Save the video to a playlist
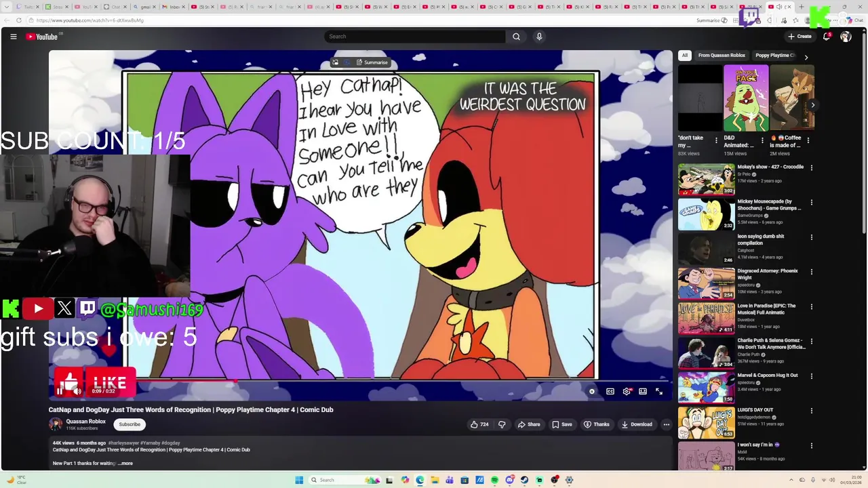The width and height of the screenshot is (868, 488). [x=562, y=424]
